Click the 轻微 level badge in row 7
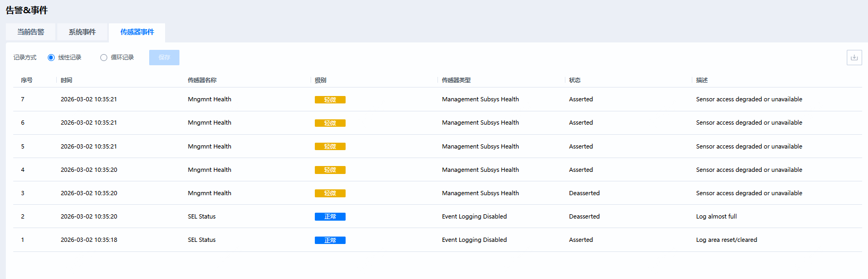This screenshot has height=279, width=868. [330, 100]
